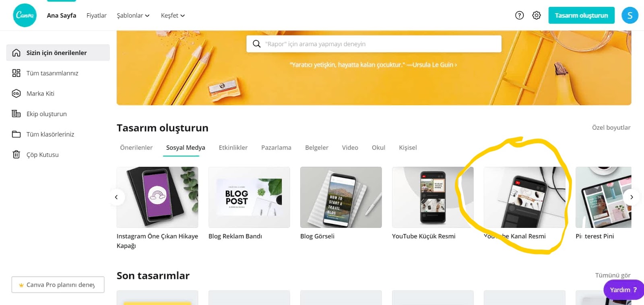Viewport: 644px width, 305px height.
Task: Click the user avatar with letter S
Action: click(630, 15)
